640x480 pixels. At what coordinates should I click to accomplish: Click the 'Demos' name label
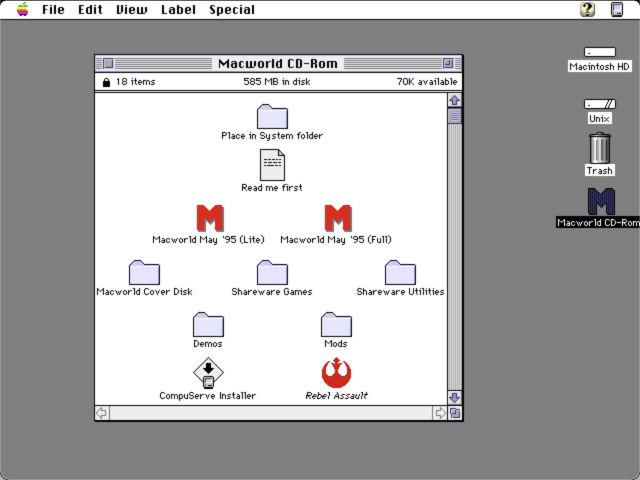pyautogui.click(x=208, y=344)
